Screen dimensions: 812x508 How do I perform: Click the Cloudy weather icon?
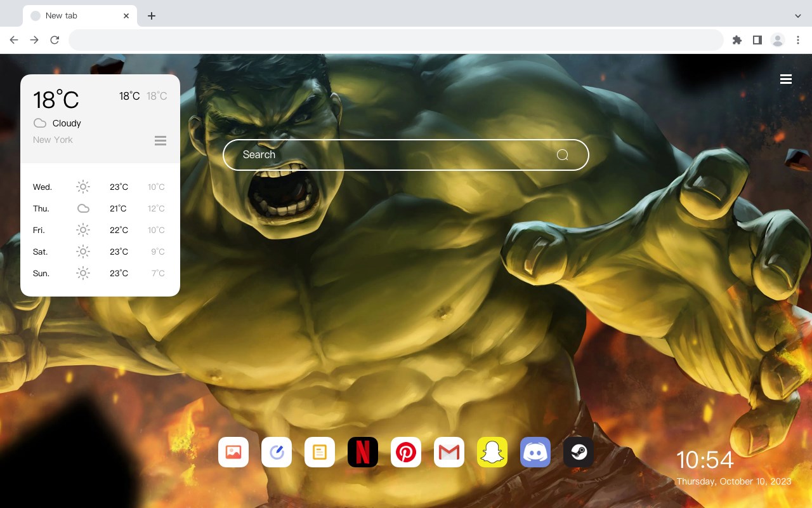tap(40, 123)
